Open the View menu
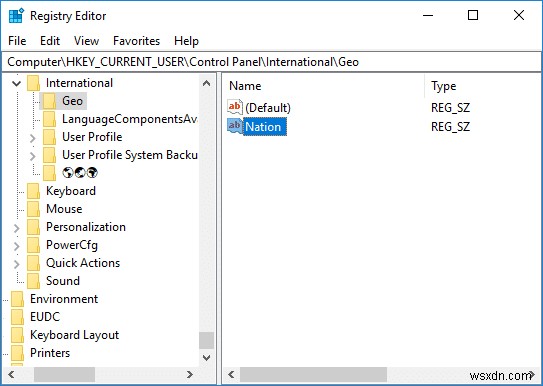543x386 pixels. pyautogui.click(x=86, y=41)
